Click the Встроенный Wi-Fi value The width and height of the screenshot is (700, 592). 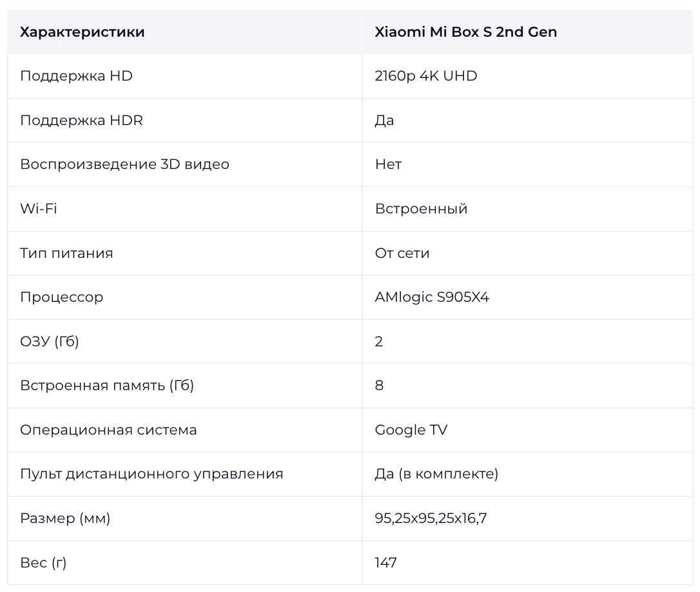[421, 209]
